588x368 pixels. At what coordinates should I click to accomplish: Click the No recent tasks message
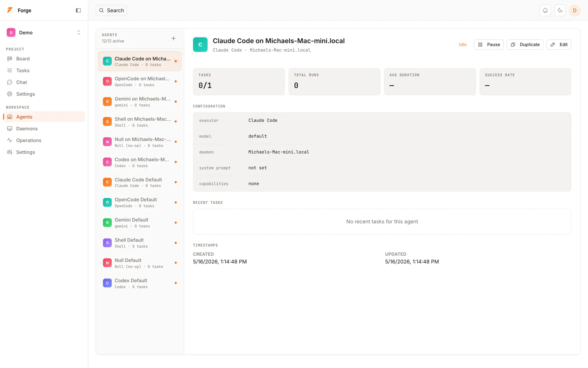382,222
